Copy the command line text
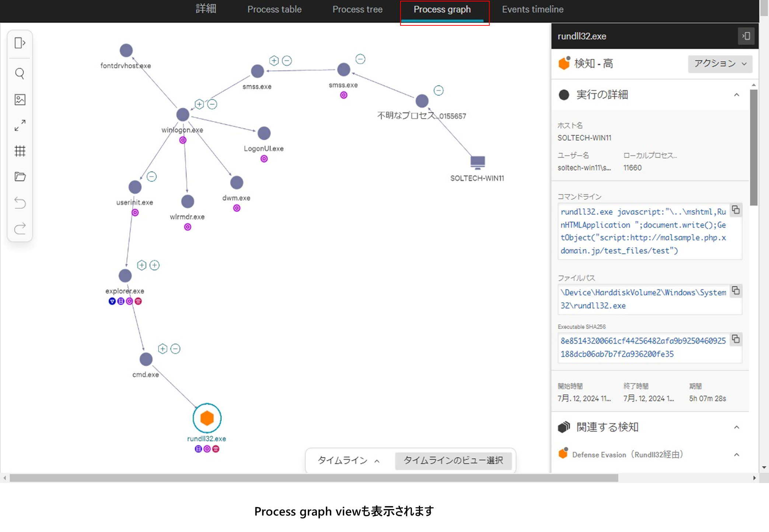Image resolution: width=769 pixels, height=532 pixels. (x=735, y=210)
